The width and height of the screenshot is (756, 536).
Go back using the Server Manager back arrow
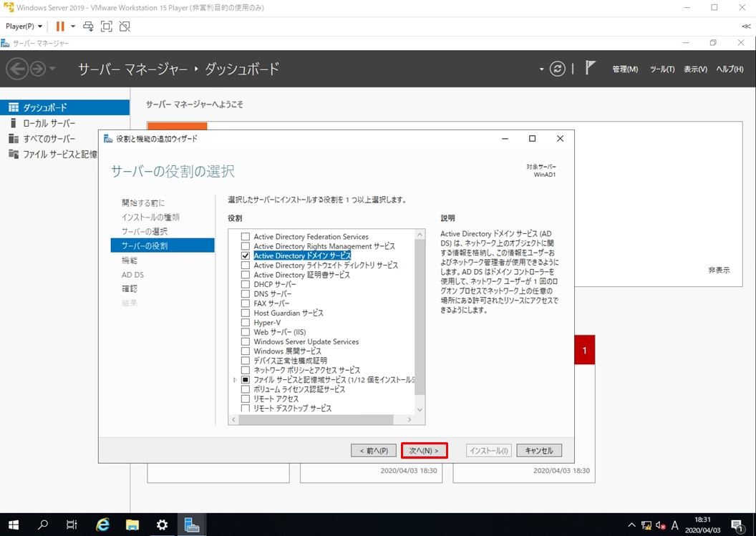17,69
